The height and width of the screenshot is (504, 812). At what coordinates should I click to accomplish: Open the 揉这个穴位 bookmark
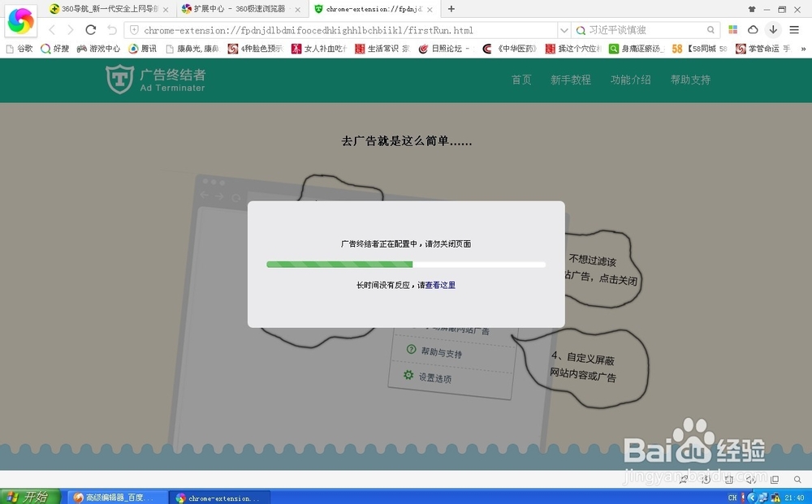click(x=573, y=49)
